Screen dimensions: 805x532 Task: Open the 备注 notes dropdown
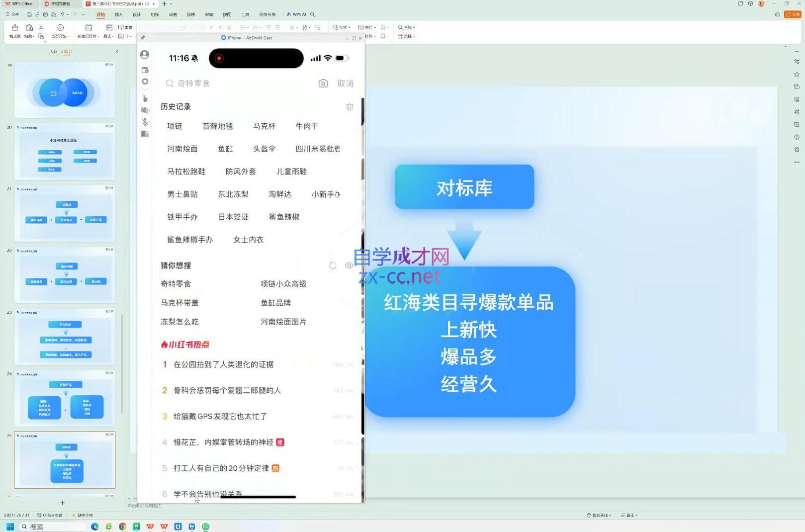[x=628, y=515]
